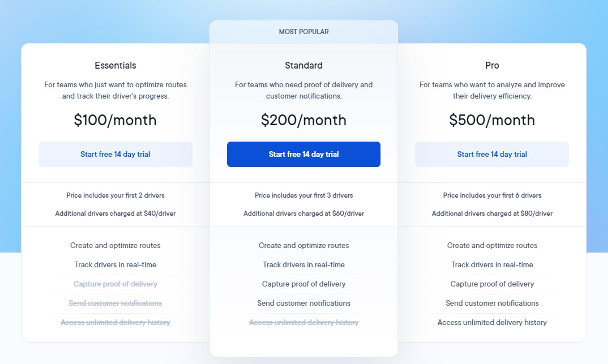
Task: Select the Essentials plan heading
Action: pos(115,65)
